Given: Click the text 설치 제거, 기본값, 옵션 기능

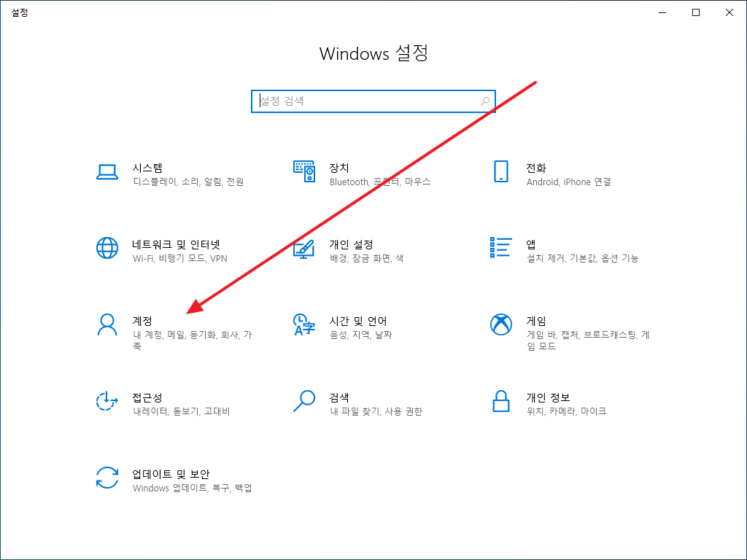Looking at the screenshot, I should tap(582, 259).
